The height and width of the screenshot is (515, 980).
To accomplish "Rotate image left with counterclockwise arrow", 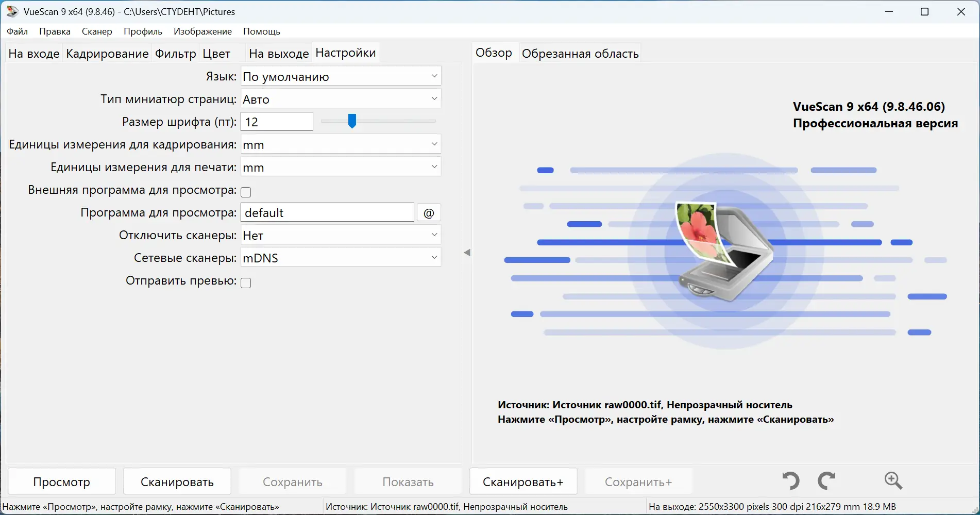I will point(791,481).
